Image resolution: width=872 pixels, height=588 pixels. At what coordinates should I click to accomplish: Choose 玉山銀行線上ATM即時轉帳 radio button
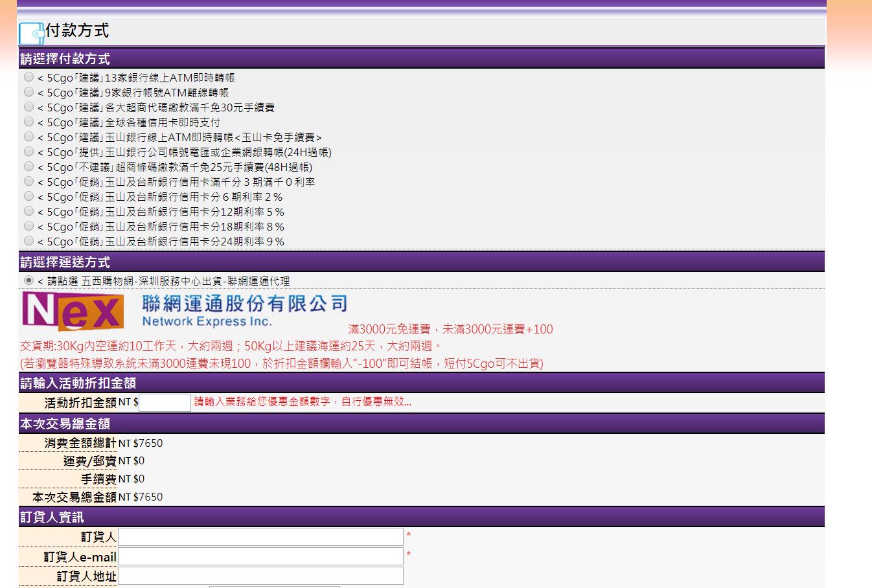29,137
